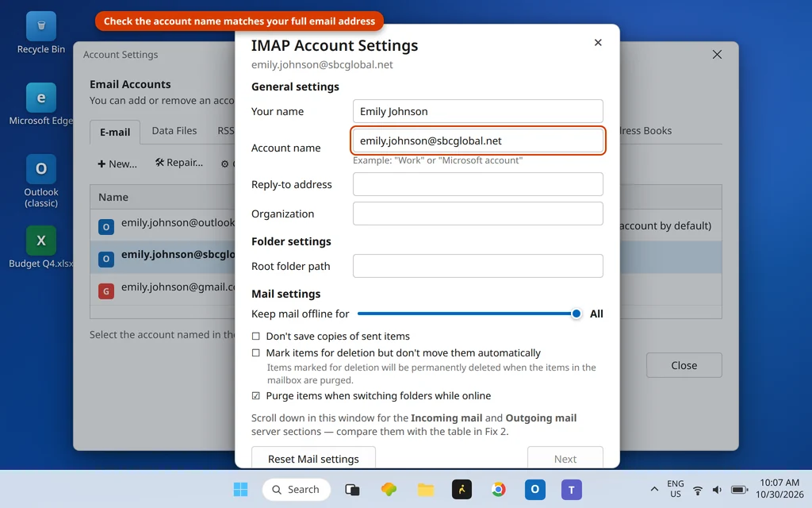
Task: Adjust the Keep mail offline slider handle
Action: [576, 314]
